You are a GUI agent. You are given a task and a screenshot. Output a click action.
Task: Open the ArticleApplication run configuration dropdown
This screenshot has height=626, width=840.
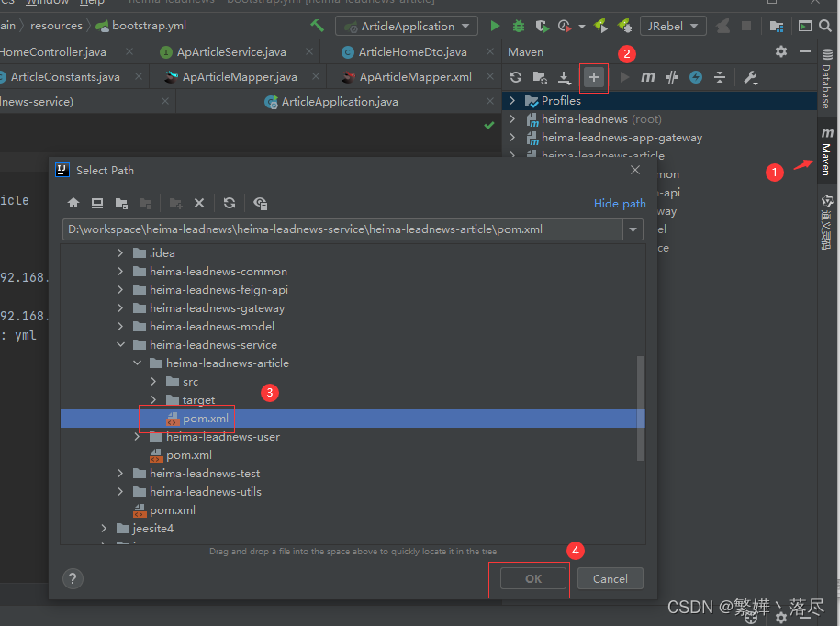coord(407,26)
